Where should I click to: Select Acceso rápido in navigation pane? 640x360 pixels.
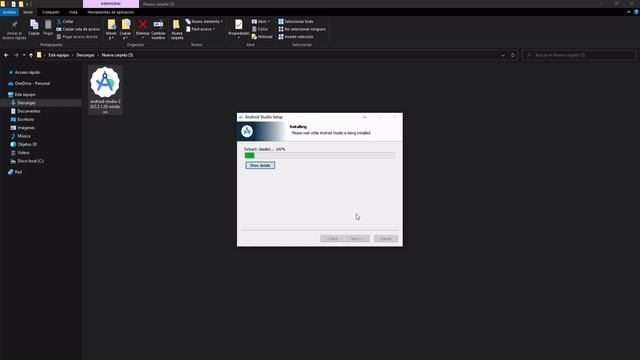pos(27,72)
